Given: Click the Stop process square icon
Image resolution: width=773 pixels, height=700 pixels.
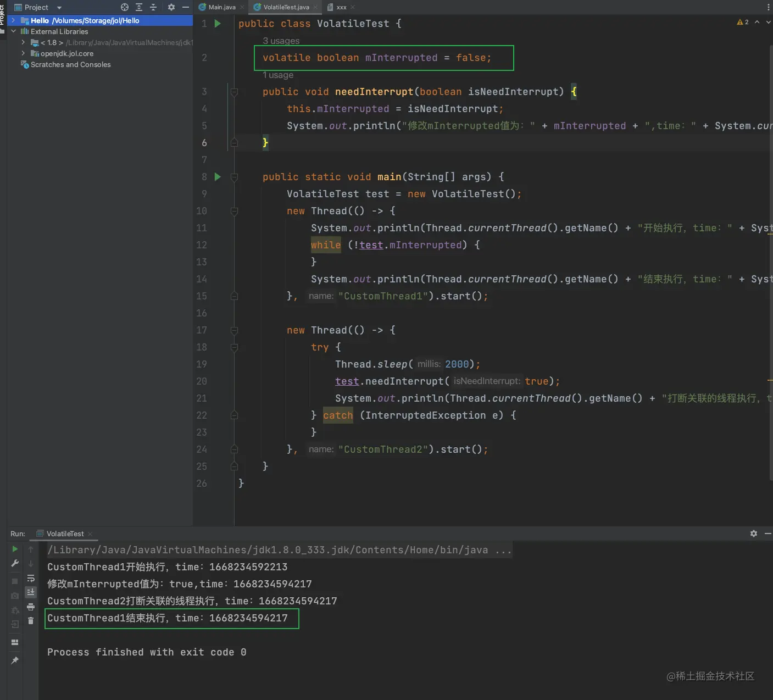Looking at the screenshot, I should (15, 581).
